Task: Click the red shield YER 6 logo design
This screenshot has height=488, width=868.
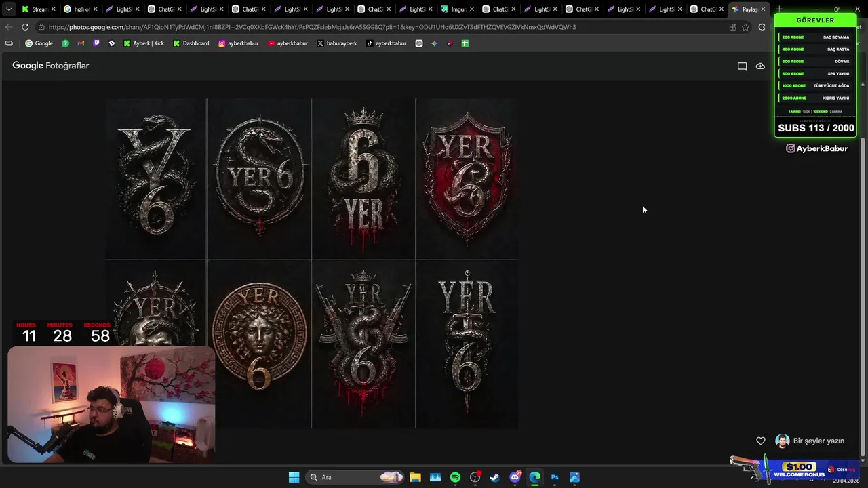Action: 467,179
